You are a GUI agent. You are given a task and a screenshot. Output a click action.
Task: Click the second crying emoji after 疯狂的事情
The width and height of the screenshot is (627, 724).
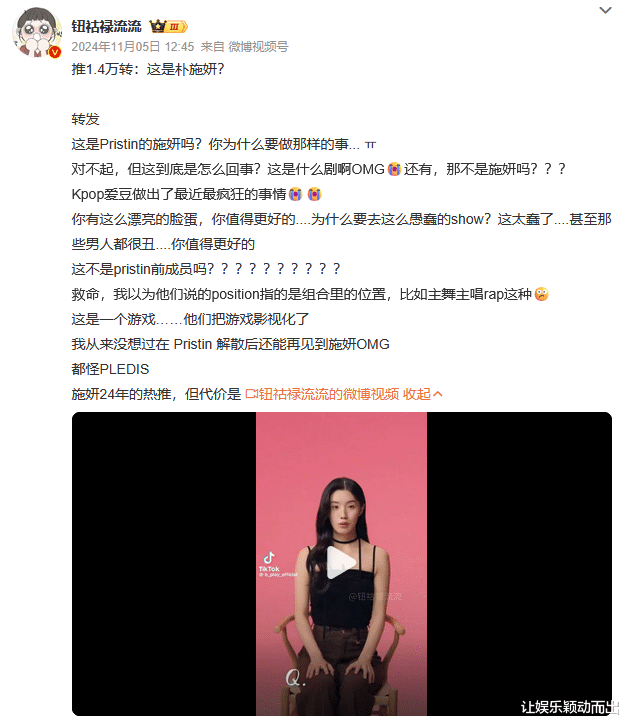click(314, 194)
